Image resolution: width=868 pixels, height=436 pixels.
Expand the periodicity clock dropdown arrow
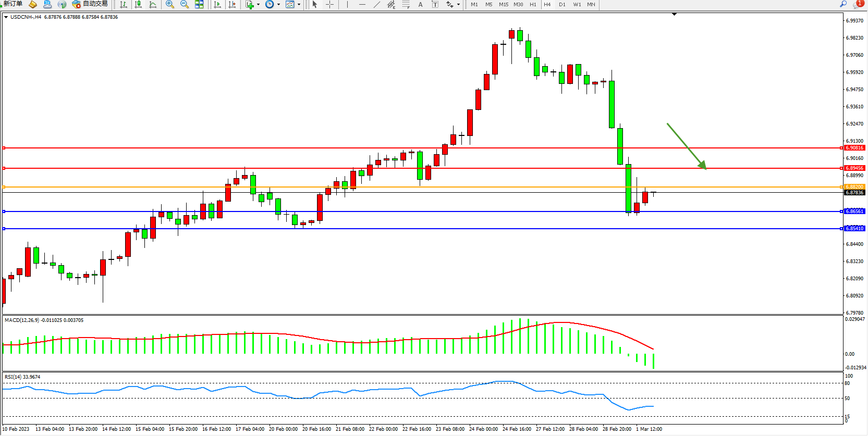(278, 5)
